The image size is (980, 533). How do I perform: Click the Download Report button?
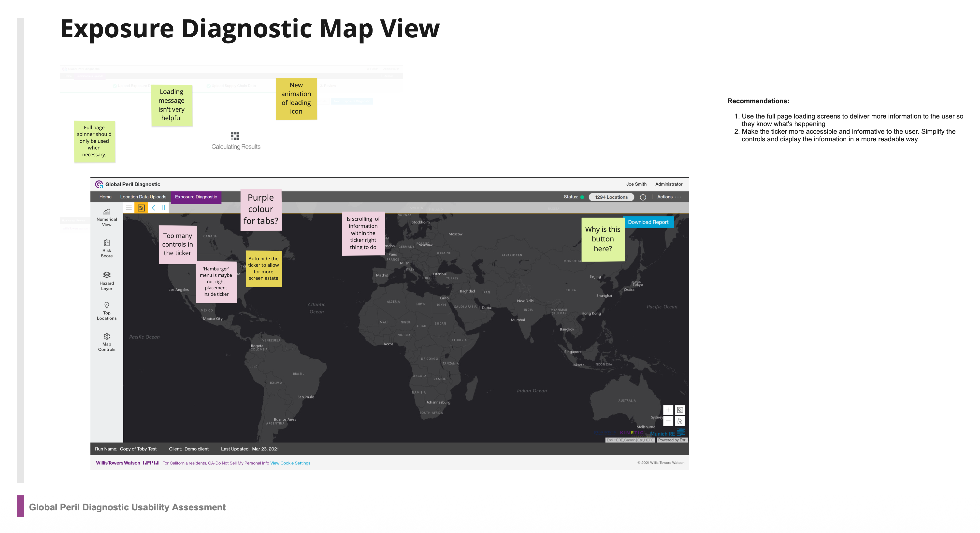648,222
